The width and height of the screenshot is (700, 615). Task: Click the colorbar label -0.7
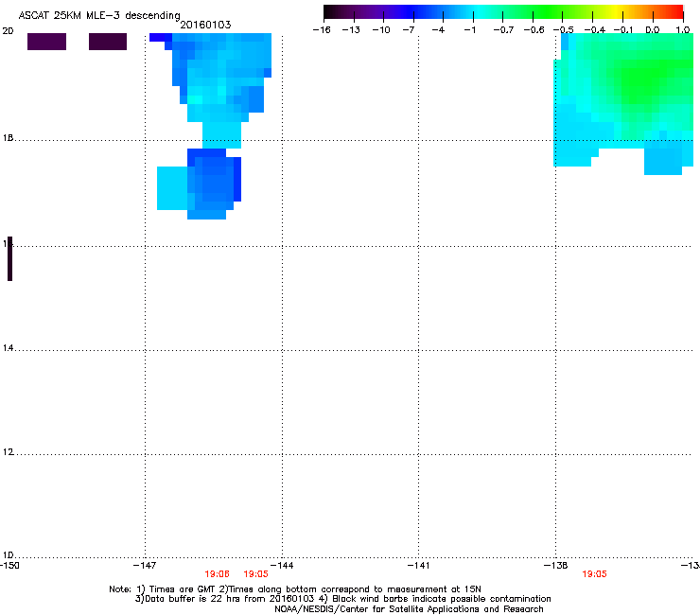503,30
